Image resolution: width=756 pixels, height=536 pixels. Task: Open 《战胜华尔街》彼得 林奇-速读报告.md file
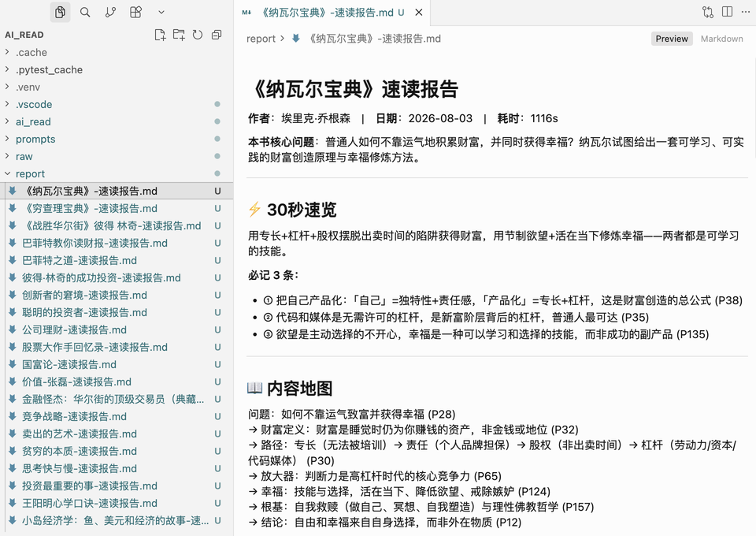[x=117, y=225]
